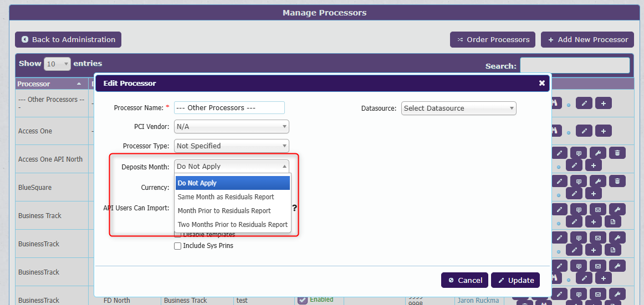This screenshot has width=644, height=305.
Task: Close the Edit Processor dialog with X
Action: (x=541, y=83)
